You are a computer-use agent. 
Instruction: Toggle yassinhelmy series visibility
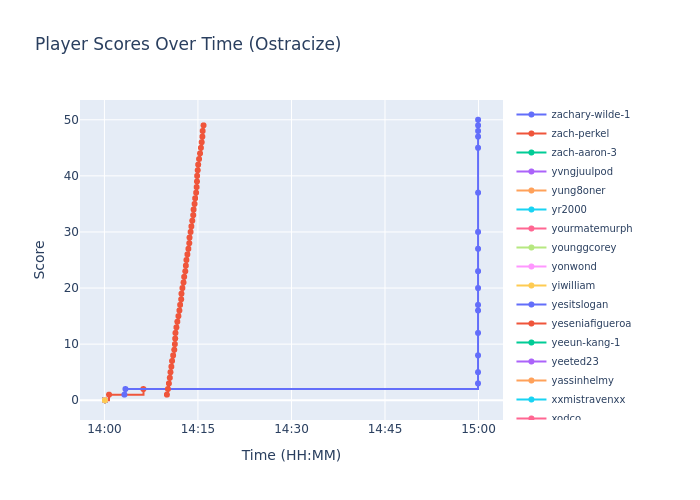click(x=582, y=381)
